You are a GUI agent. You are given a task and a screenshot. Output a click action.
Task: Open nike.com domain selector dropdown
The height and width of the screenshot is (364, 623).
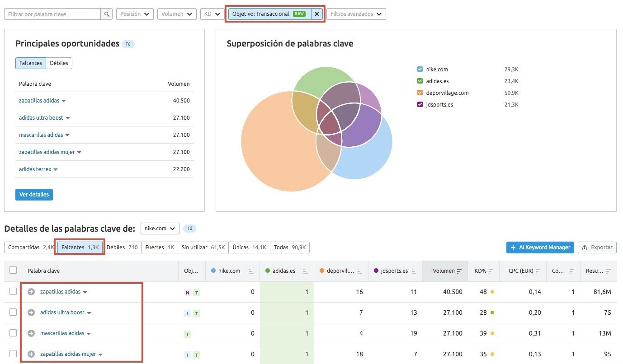click(160, 229)
